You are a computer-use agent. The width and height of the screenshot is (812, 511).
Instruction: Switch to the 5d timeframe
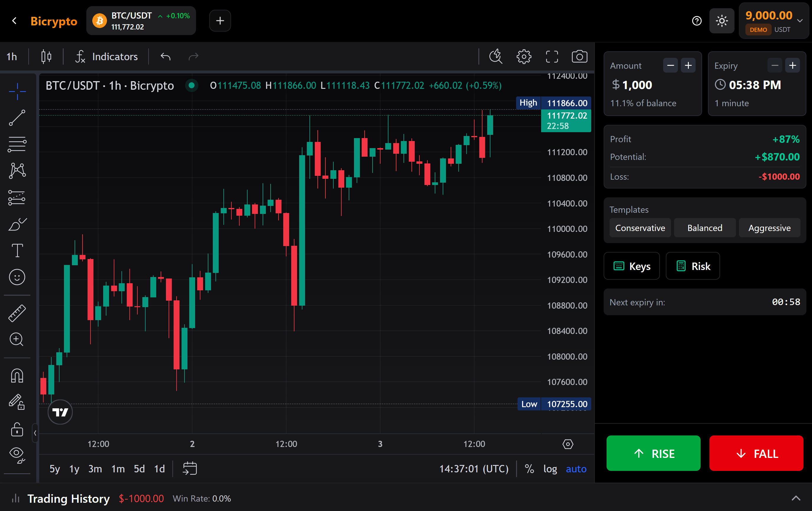(x=139, y=469)
